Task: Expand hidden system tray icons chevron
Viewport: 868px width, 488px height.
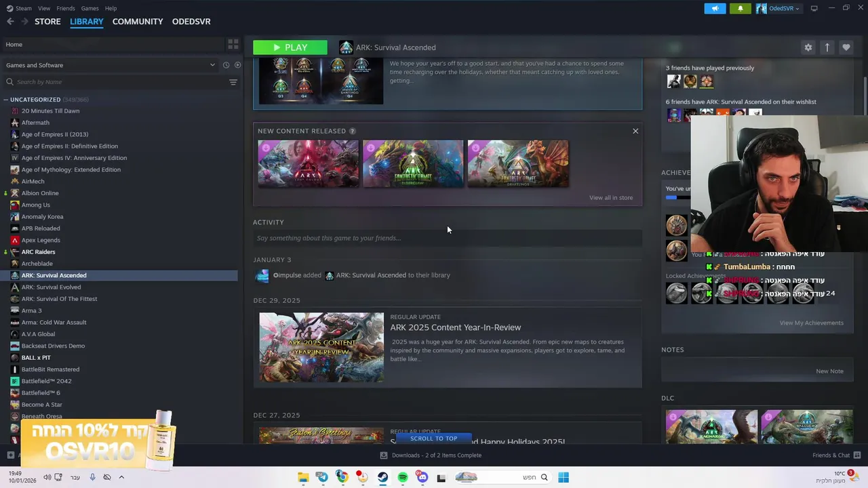Action: (x=121, y=477)
